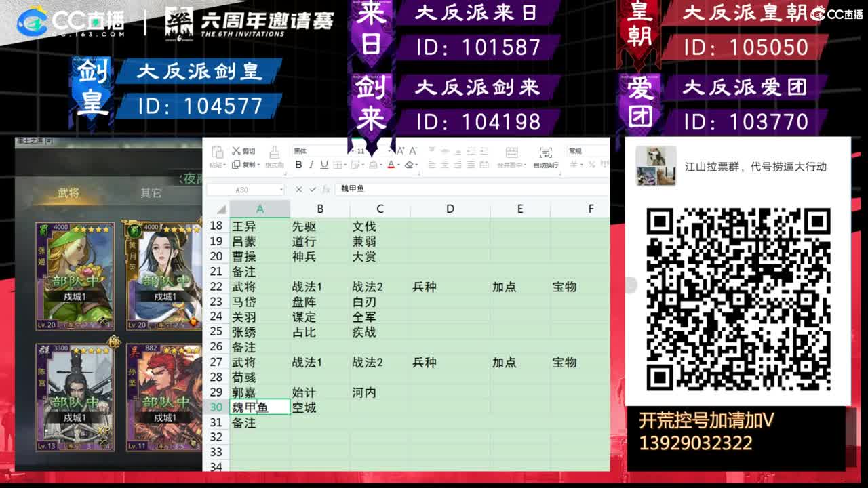Open the number format dropdown (常规)
The image size is (868, 488).
click(x=588, y=151)
